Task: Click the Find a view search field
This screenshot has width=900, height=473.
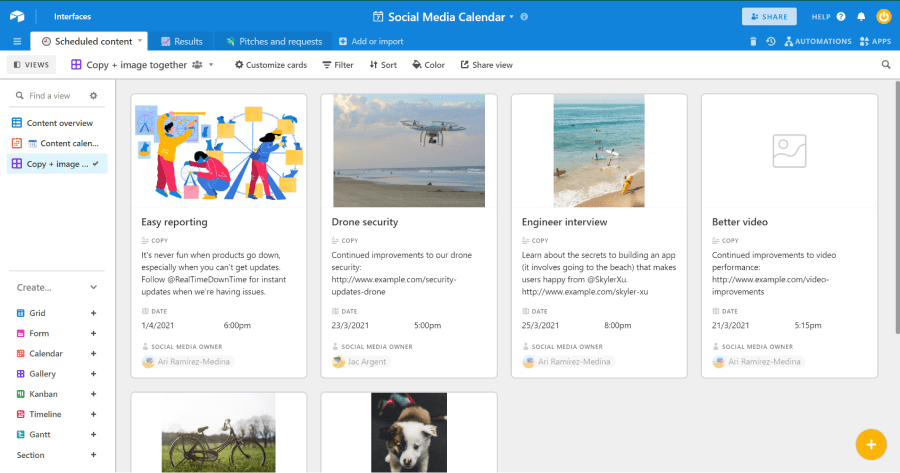Action: 49,96
